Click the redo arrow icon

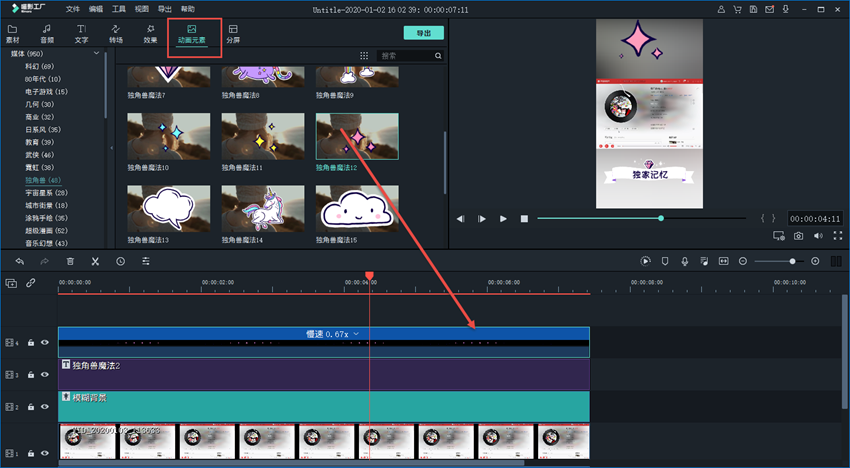click(44, 261)
